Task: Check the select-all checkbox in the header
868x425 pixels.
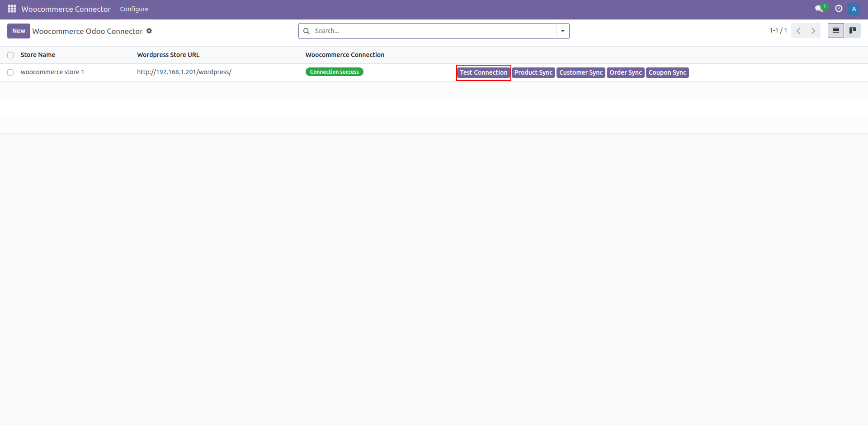Action: click(x=10, y=55)
